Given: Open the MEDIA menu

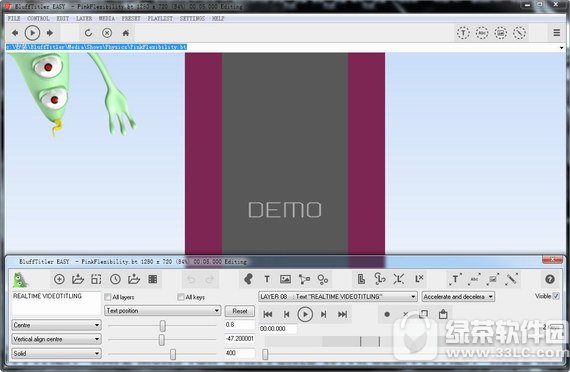Looking at the screenshot, I should tap(107, 18).
